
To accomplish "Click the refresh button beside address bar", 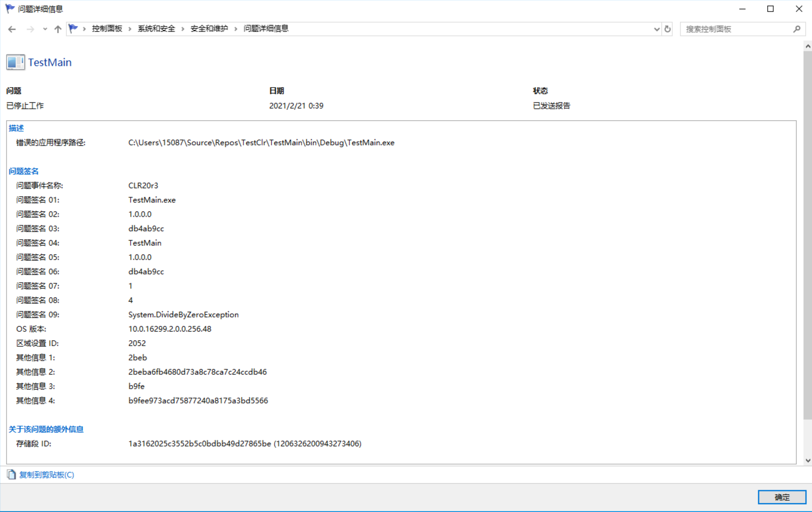I will tap(667, 29).
